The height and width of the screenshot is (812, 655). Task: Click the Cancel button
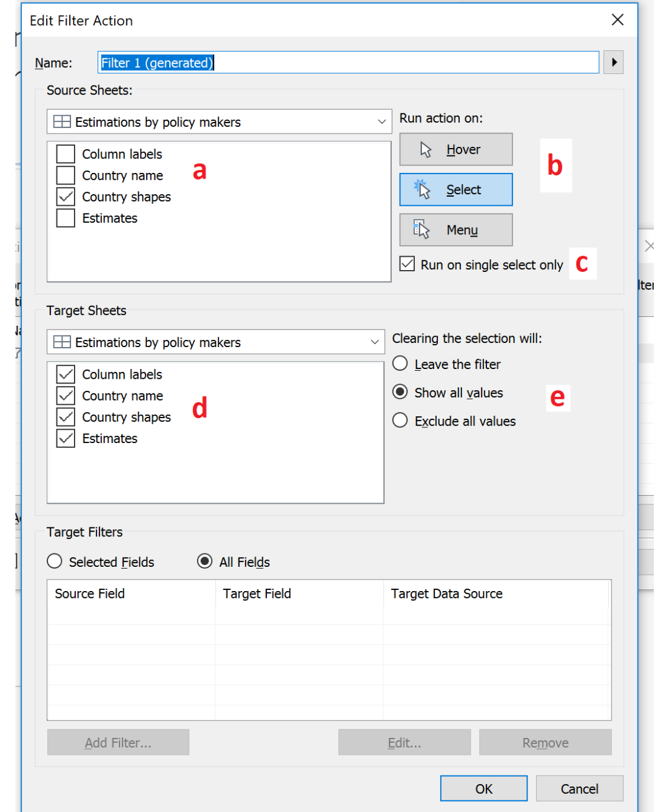click(x=579, y=788)
